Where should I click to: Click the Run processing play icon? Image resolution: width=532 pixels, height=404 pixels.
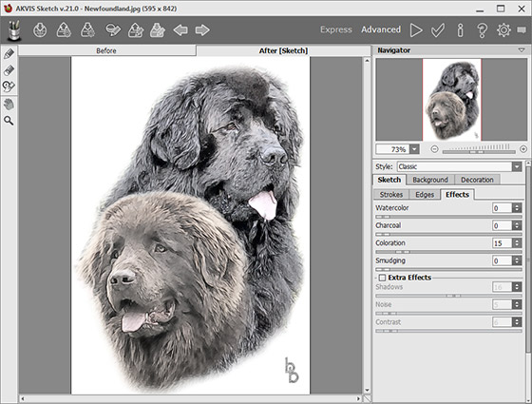[416, 30]
